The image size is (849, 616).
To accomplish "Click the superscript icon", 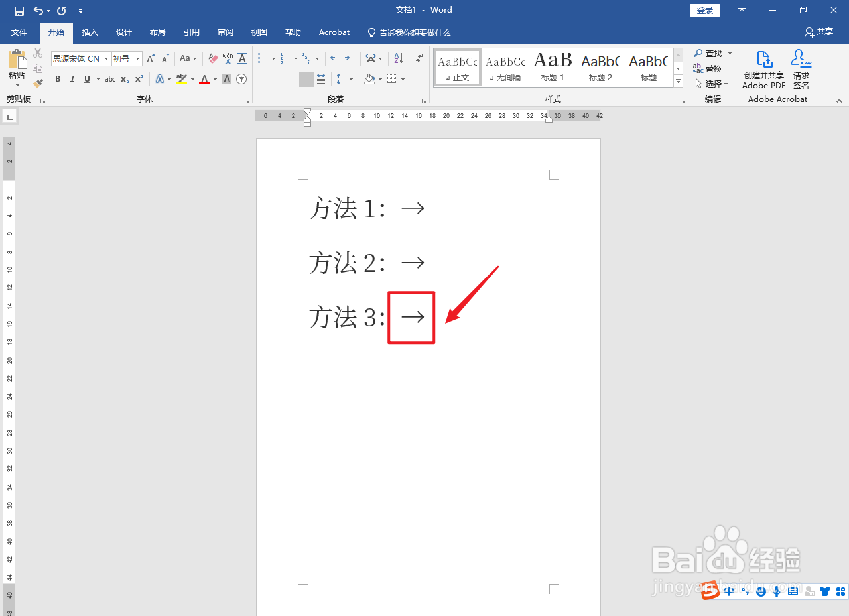I will point(138,79).
